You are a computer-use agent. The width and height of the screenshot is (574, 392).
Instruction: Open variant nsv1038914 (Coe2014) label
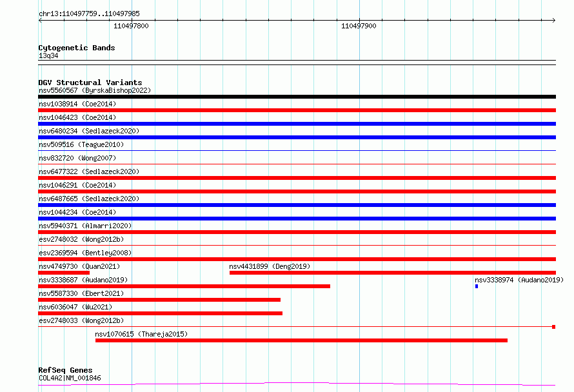(77, 104)
